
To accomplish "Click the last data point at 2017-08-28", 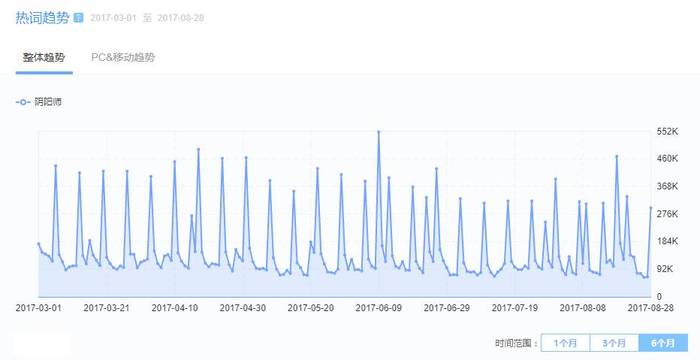I will (650, 208).
